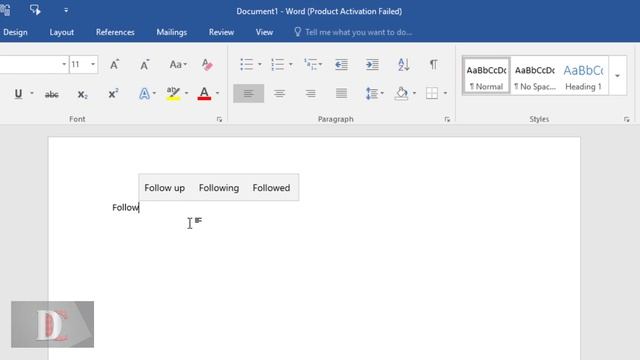Expand the Borders dropdown arrow

pos(445,93)
